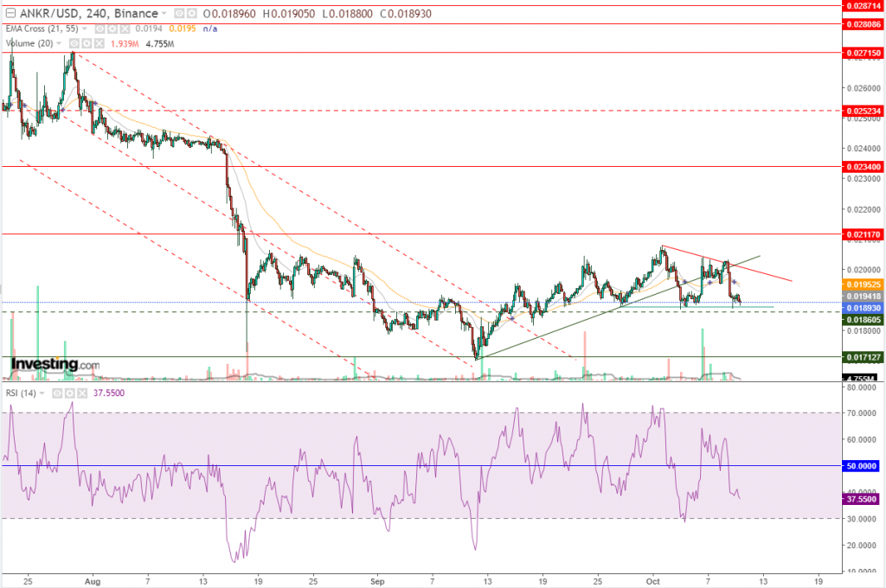The height and width of the screenshot is (588, 886).
Task: Remove Volume indicator with X icon
Action: [x=99, y=43]
